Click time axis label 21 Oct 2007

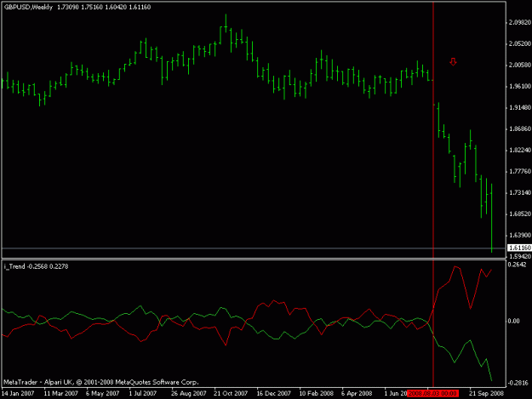(x=231, y=393)
